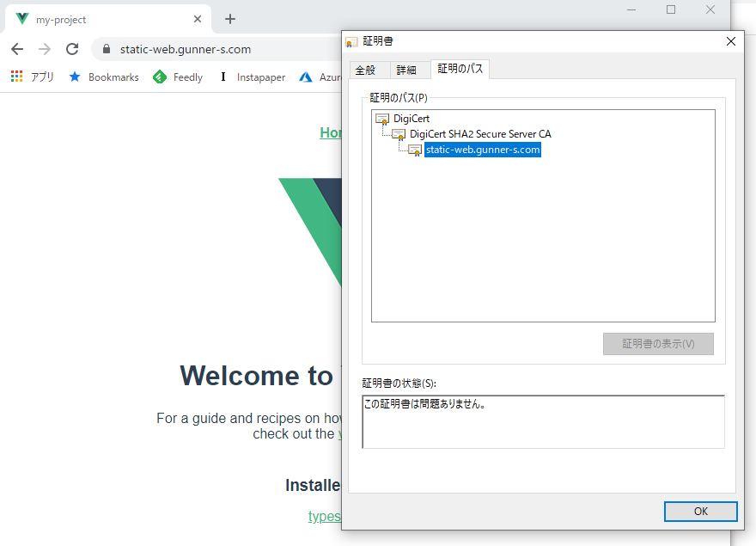Screen dimensions: 756x546
Task: Click the 証明書の状態(S): label
Action: 399,383
